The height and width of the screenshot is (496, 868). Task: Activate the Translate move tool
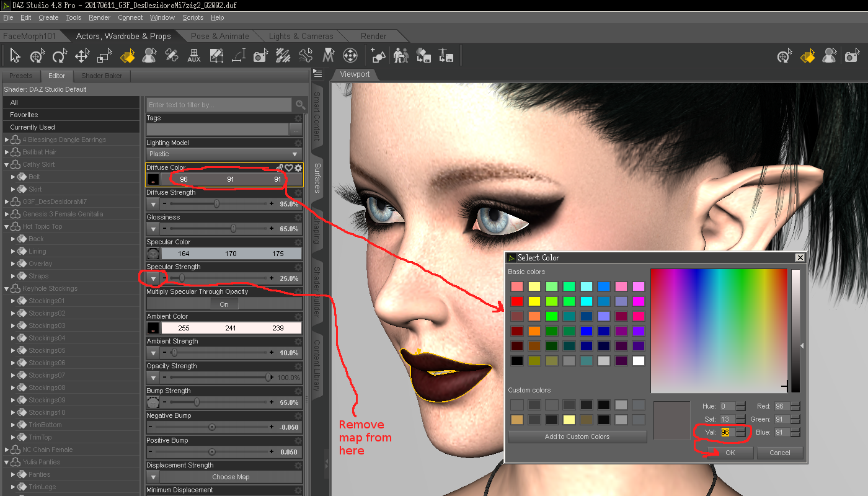coord(82,56)
